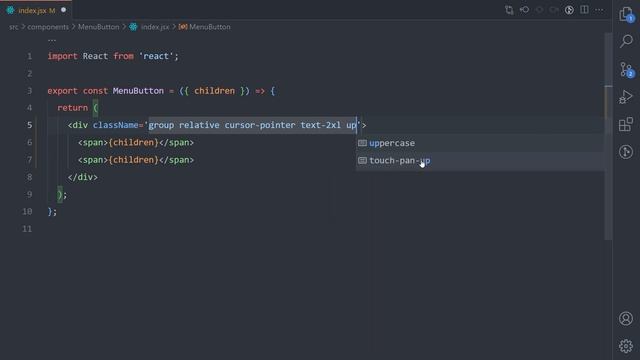Image resolution: width=640 pixels, height=360 pixels.
Task: Click the group class on line 5
Action: (161, 125)
